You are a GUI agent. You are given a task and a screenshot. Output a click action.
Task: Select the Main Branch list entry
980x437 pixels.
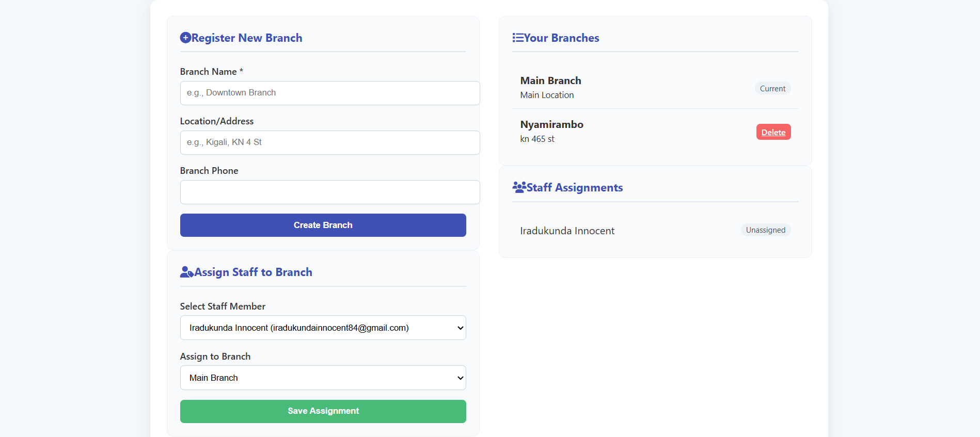click(x=550, y=81)
